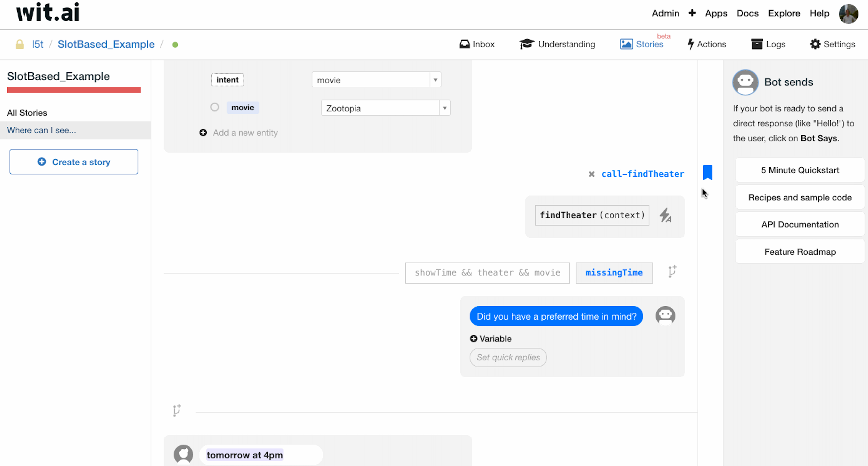Open the 5 Minute Quickstart link
The width and height of the screenshot is (868, 466).
(800, 170)
